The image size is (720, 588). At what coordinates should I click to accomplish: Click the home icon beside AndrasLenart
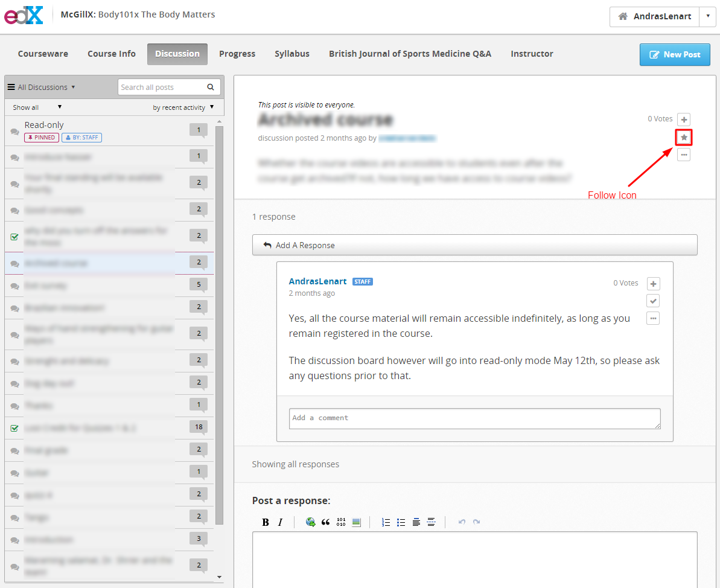pyautogui.click(x=623, y=16)
